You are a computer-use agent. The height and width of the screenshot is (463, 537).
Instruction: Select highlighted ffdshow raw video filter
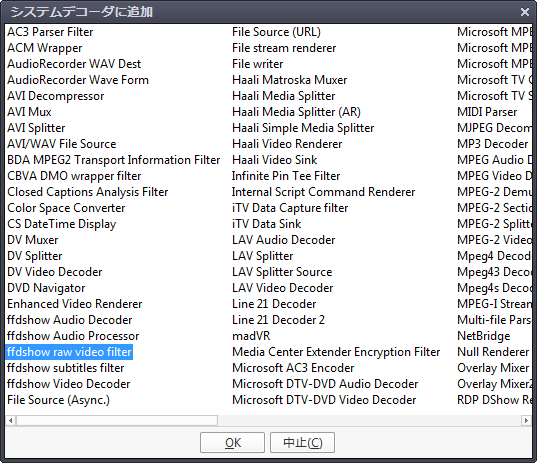point(69,352)
